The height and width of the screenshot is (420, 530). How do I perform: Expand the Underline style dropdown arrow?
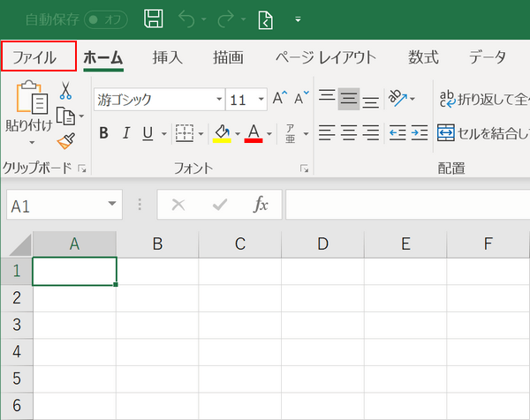coord(164,134)
